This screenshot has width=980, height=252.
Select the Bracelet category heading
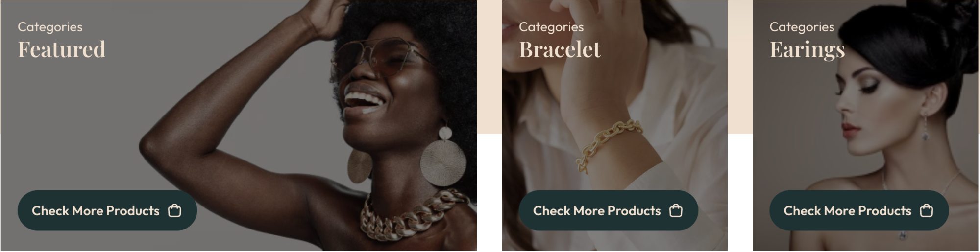[560, 49]
